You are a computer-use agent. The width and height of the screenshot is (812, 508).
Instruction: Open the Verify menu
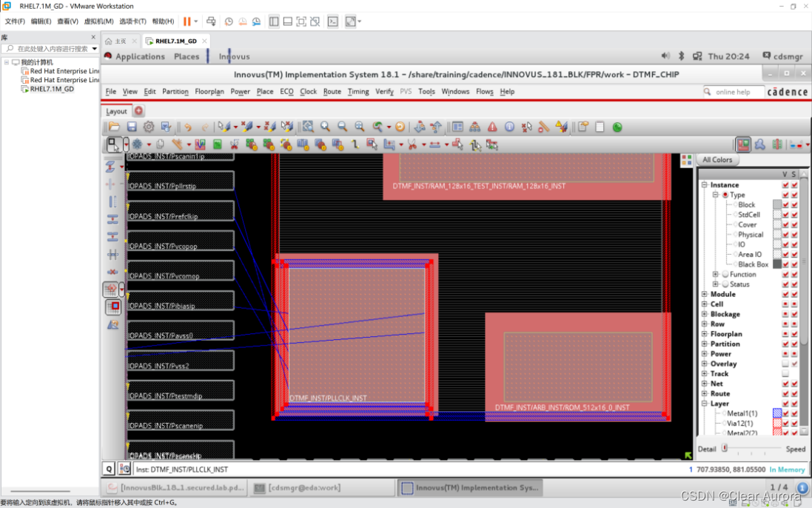[x=384, y=92]
